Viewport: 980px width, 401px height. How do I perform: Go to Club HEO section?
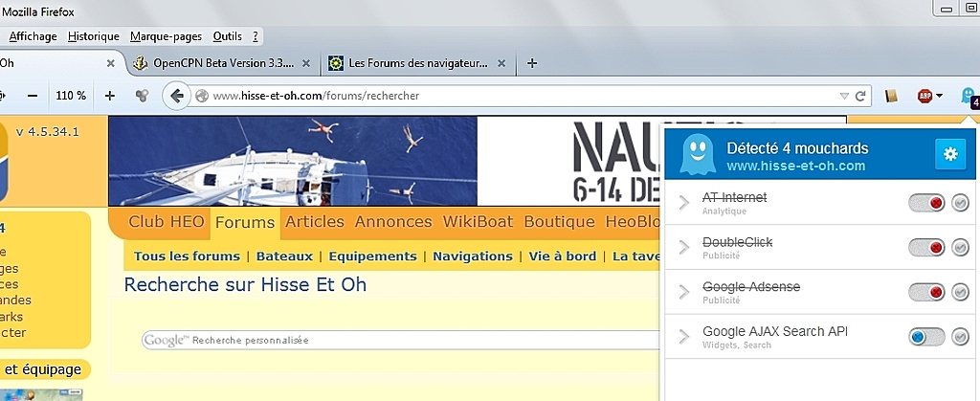pyautogui.click(x=167, y=222)
